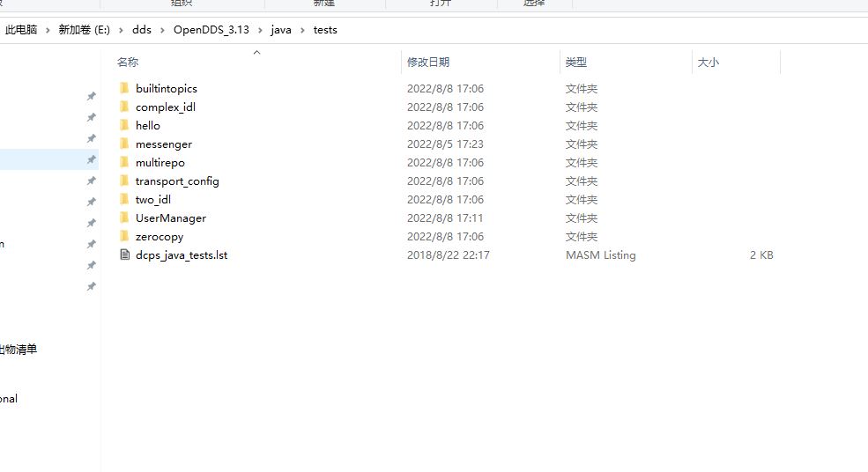Image resolution: width=868 pixels, height=472 pixels.
Task: Expand chevron after 此电脑 in address bar
Action: pos(48,30)
